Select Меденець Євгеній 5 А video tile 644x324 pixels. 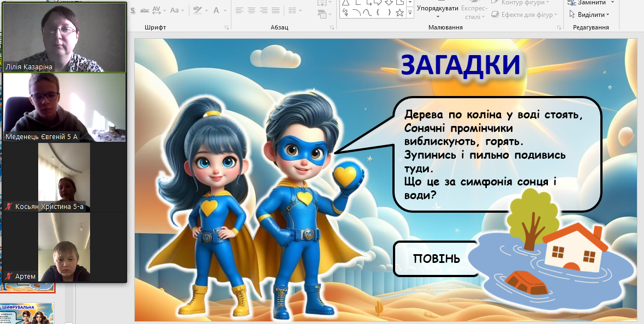[x=64, y=107]
